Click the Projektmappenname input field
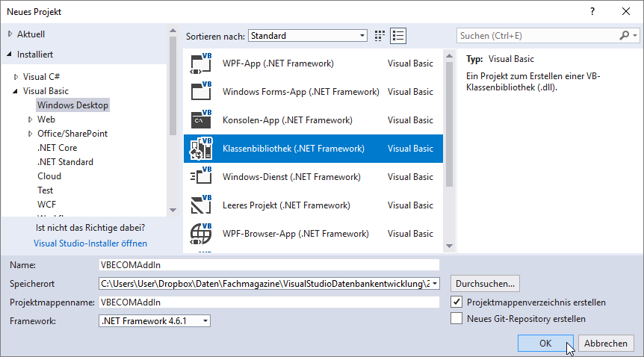The image size is (644, 357). pos(269,302)
